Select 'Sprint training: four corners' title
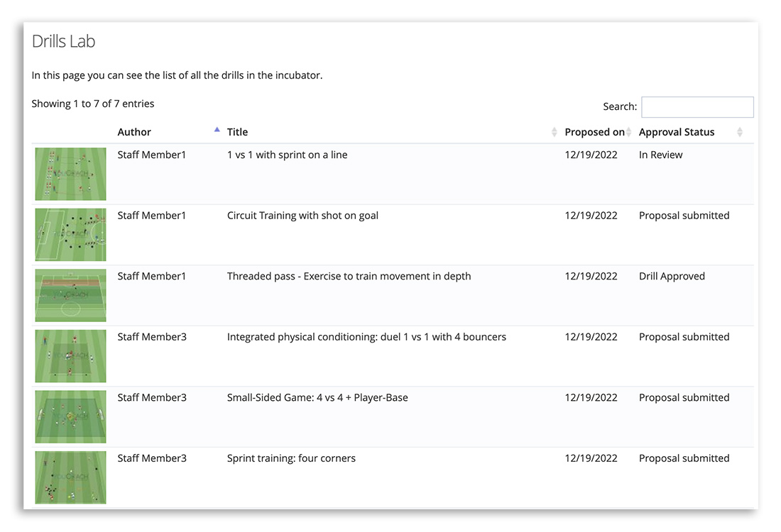The width and height of the screenshot is (781, 532). 291,458
